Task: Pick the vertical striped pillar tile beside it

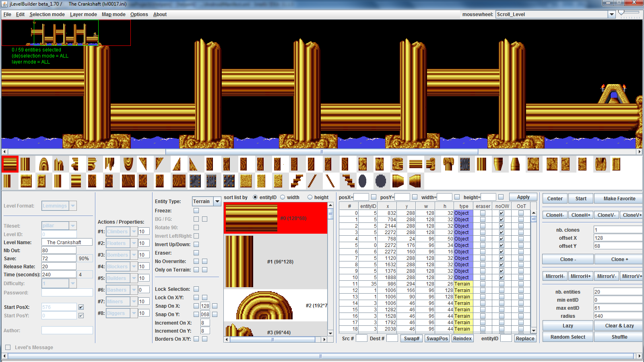Action: pyautogui.click(x=25, y=164)
